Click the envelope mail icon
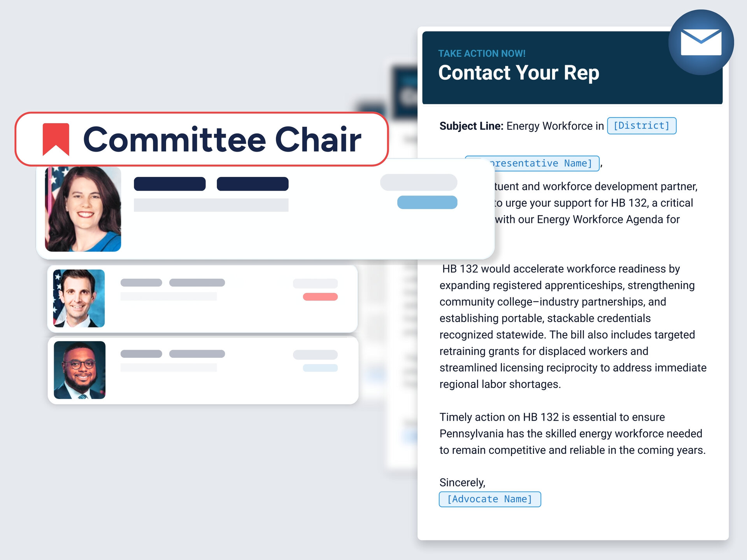The height and width of the screenshot is (560, 747). tap(701, 42)
